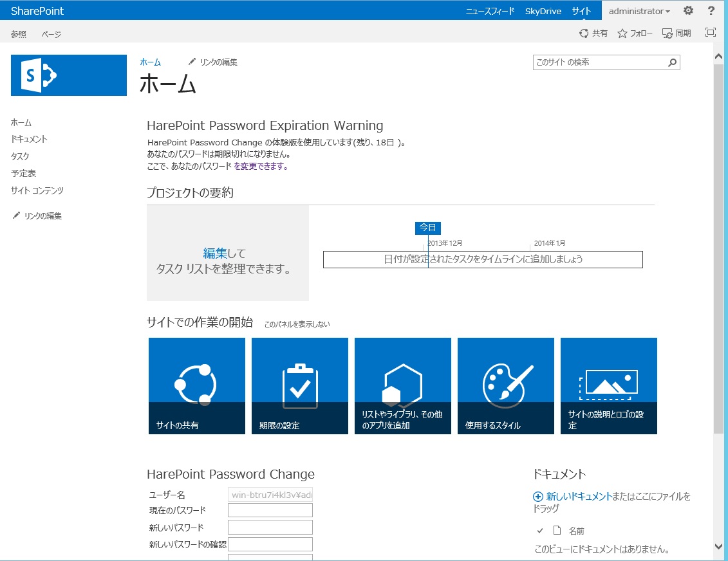
Task: Click the を変更できます password link
Action: [261, 166]
